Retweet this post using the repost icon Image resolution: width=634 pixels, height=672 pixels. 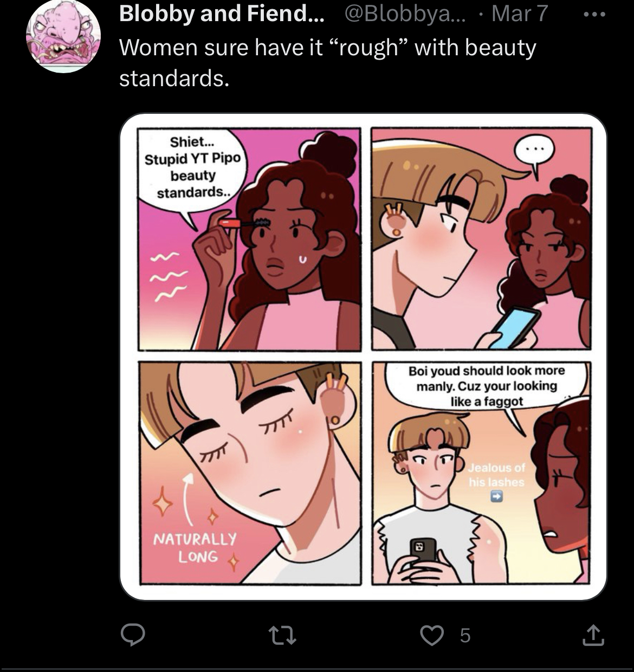pos(283,635)
